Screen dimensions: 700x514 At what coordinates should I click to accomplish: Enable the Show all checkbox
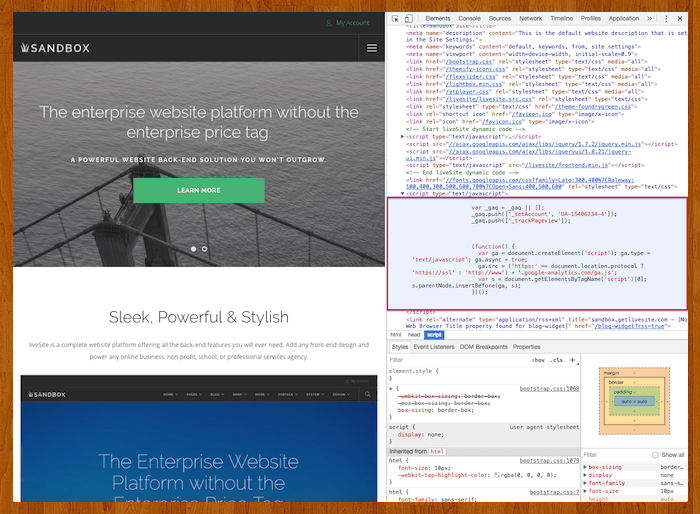[x=655, y=455]
